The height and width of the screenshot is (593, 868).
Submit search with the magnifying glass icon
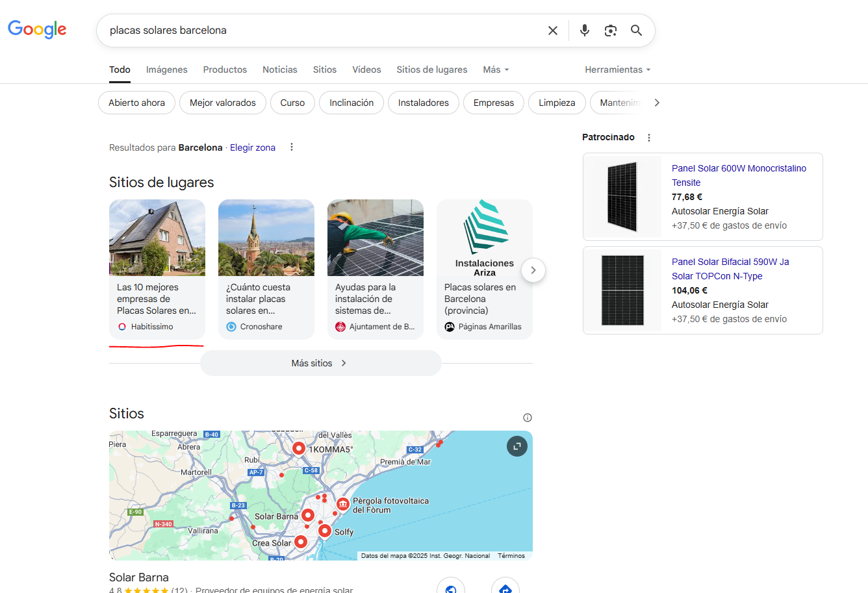[x=637, y=31]
